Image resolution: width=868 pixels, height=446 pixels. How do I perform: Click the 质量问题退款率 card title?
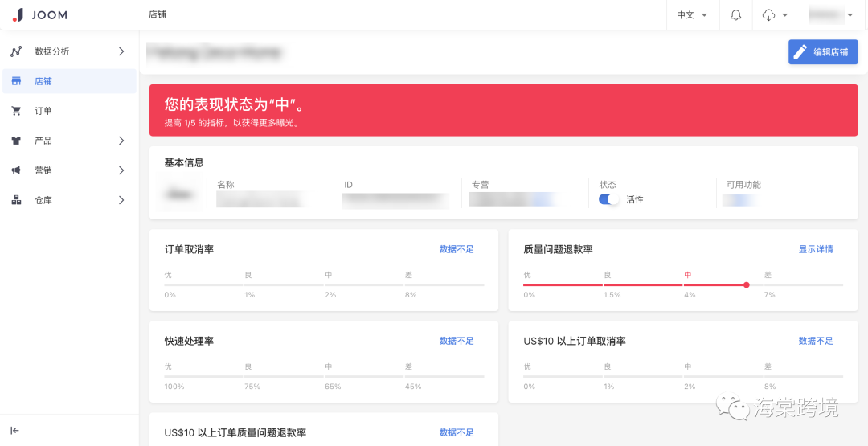pyautogui.click(x=558, y=250)
